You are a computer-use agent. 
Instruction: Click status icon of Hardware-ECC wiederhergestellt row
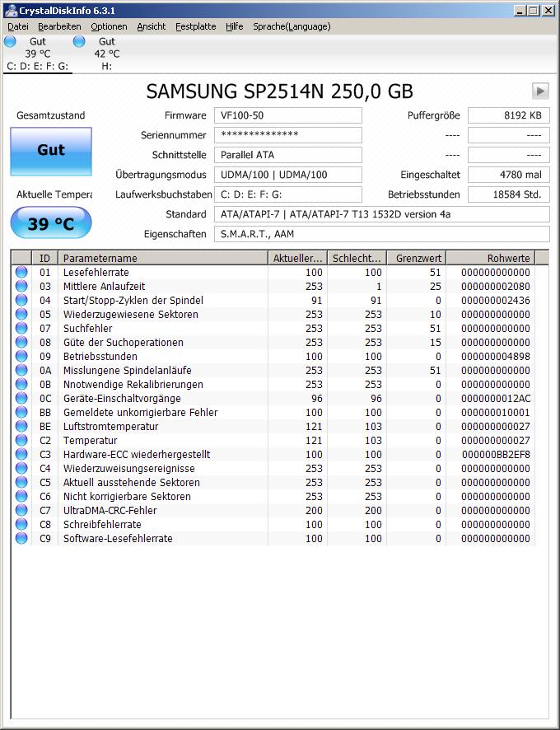pyautogui.click(x=21, y=454)
